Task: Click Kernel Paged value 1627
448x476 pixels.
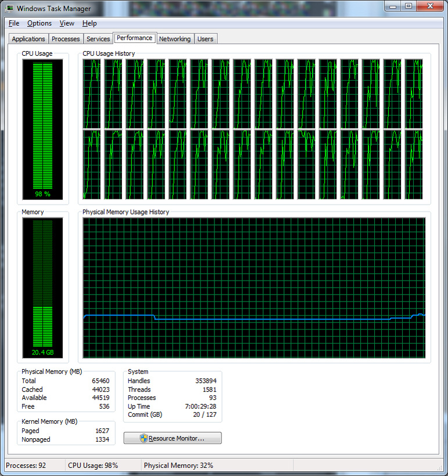Action: click(102, 431)
